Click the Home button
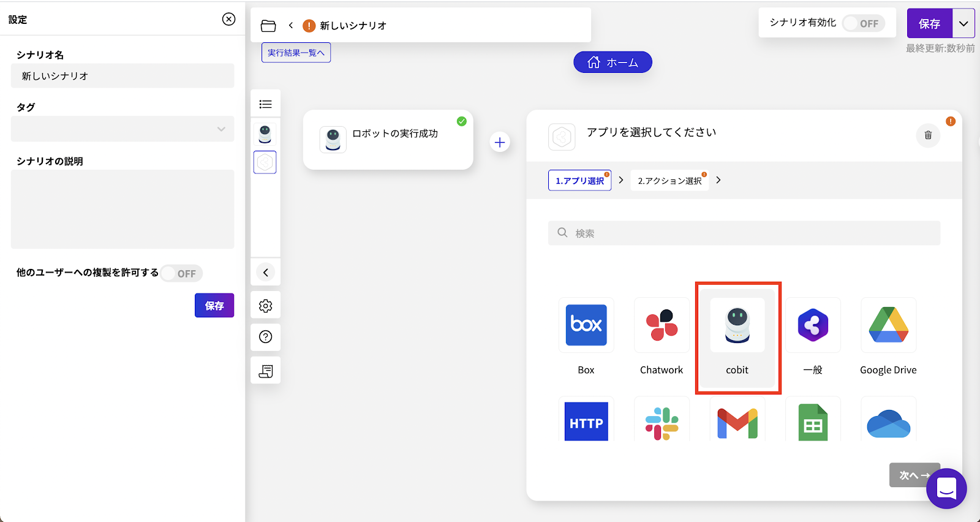 tap(612, 62)
